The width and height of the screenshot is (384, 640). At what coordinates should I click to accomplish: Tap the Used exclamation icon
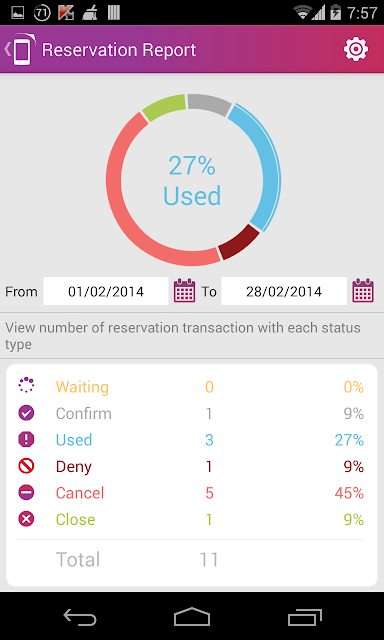point(26,440)
